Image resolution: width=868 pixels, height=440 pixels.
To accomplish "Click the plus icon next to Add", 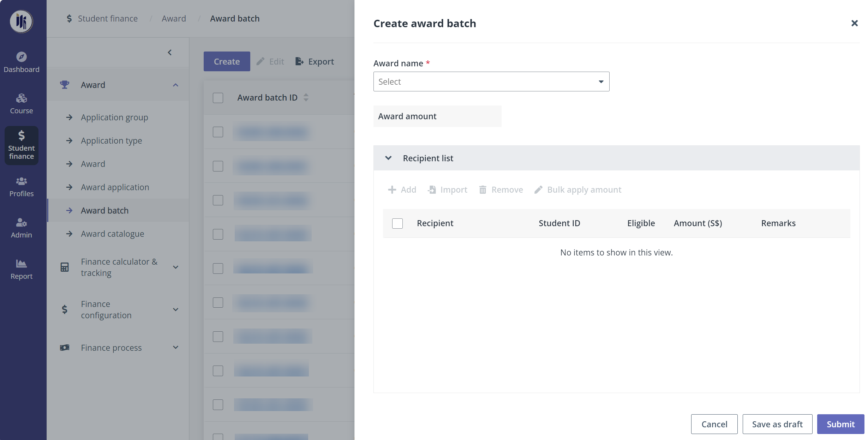I will 392,190.
